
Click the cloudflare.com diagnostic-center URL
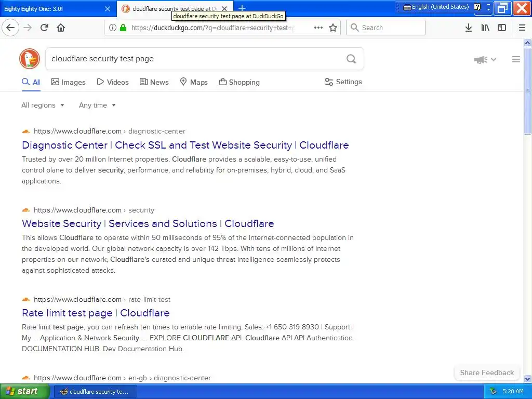(109, 131)
